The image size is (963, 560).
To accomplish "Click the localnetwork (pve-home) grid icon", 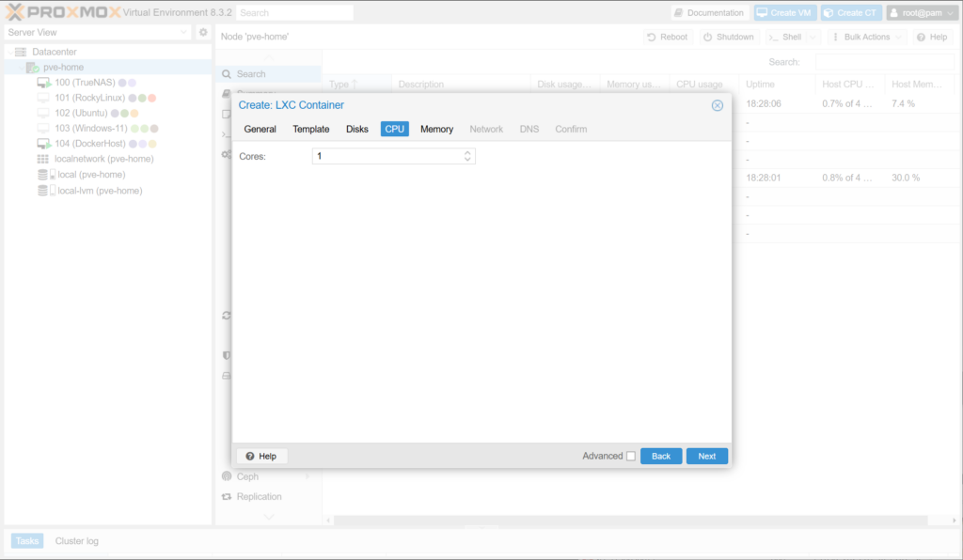I will coord(43,160).
